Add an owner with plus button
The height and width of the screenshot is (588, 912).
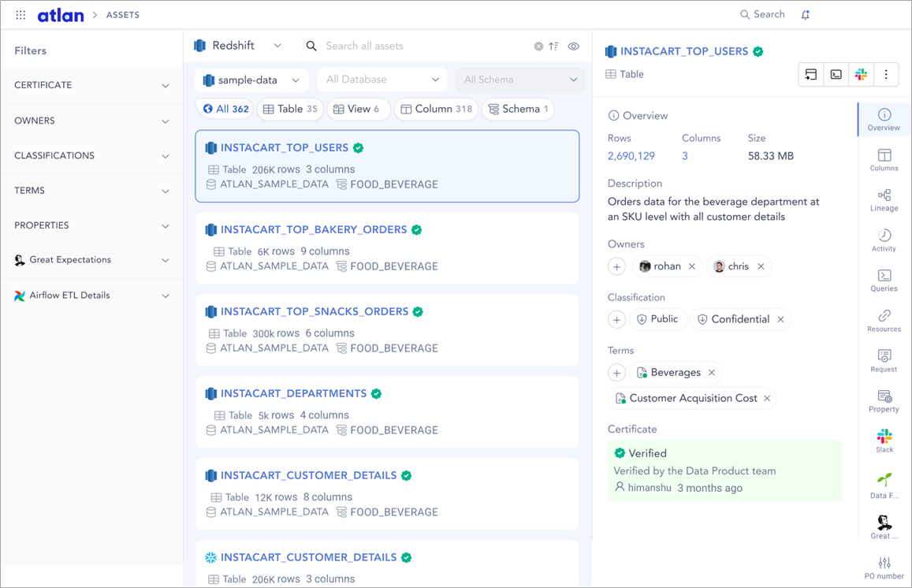pyautogui.click(x=617, y=266)
